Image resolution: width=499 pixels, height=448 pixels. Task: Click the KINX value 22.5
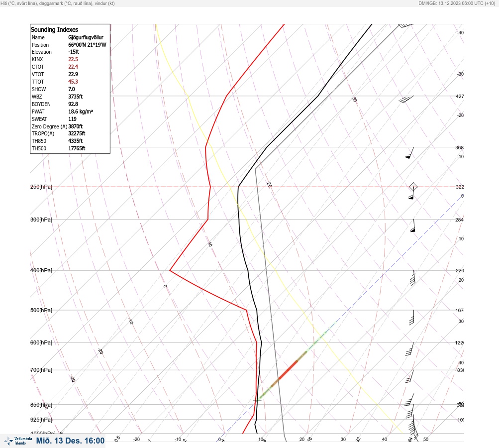pos(73,59)
